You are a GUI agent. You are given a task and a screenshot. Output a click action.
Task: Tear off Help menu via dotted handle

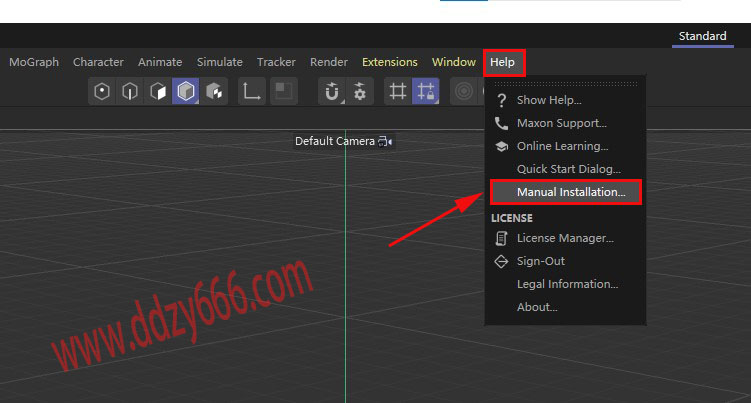click(x=566, y=83)
